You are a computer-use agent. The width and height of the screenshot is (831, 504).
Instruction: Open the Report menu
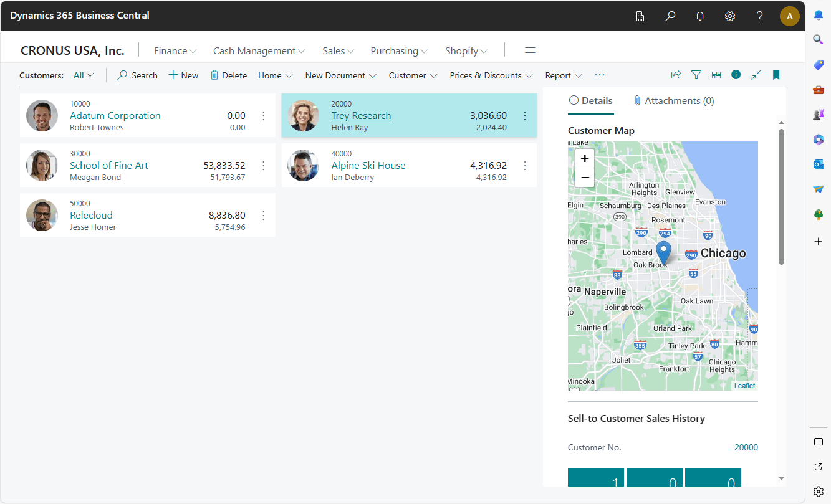(563, 75)
